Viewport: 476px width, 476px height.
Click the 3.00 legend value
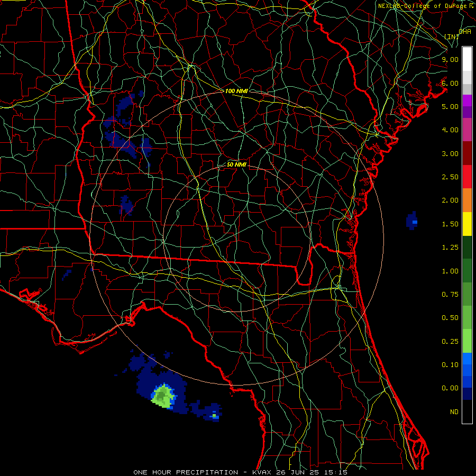tap(450, 153)
